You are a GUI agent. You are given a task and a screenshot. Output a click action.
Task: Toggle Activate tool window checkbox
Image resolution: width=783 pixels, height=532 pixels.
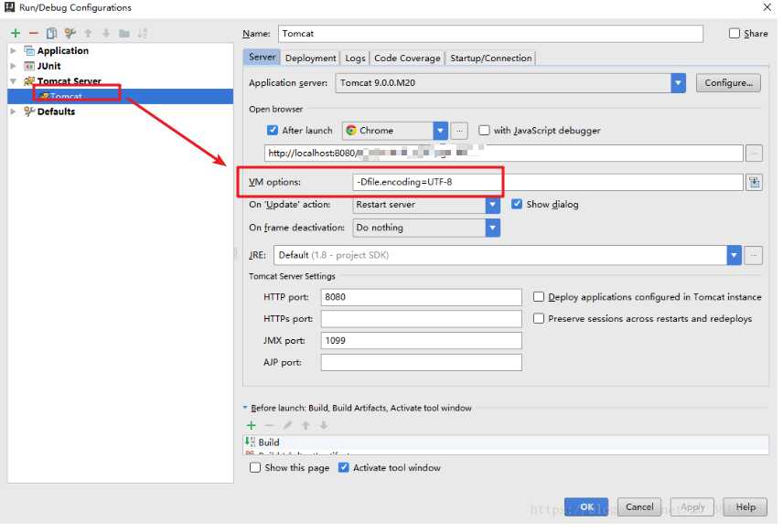pos(344,468)
